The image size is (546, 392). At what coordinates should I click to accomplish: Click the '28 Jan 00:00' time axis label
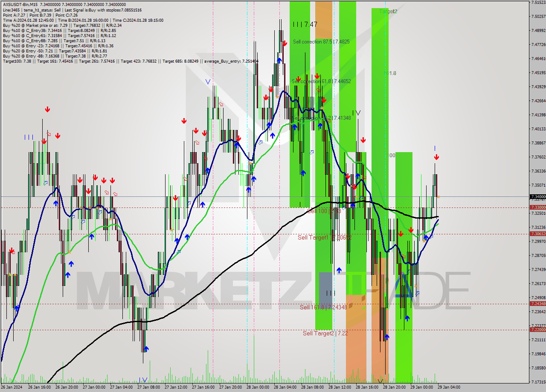pyautogui.click(x=257, y=387)
